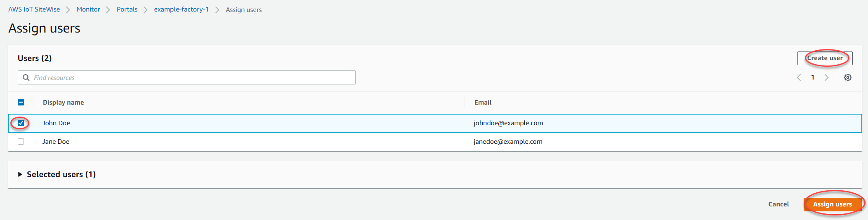The width and height of the screenshot is (868, 220).
Task: Click the Email column header
Action: click(x=483, y=103)
